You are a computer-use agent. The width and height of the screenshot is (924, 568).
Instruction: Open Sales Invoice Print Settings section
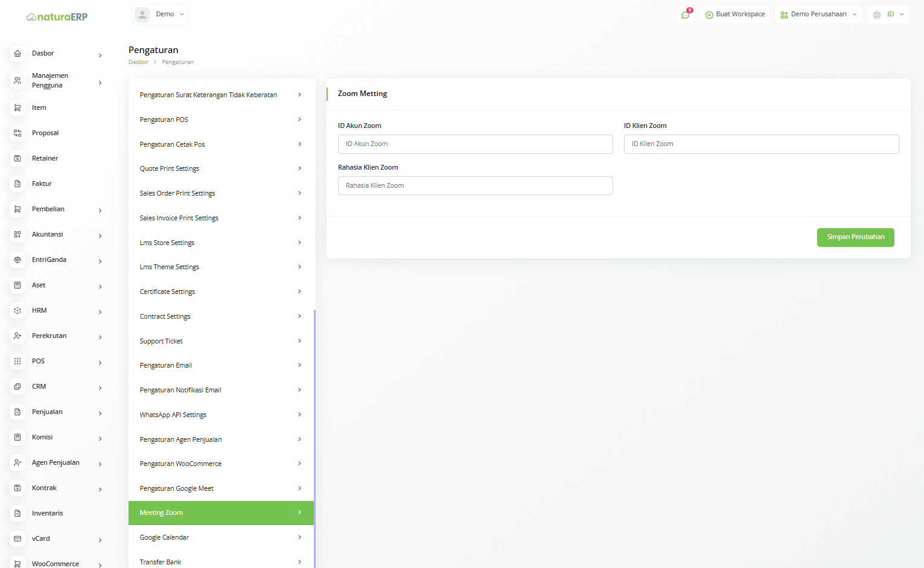(x=221, y=218)
